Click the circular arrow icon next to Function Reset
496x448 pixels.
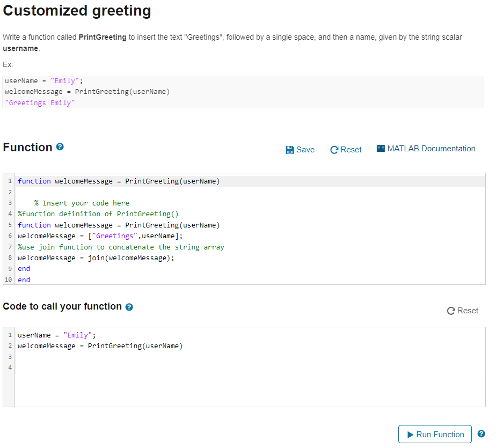(x=334, y=150)
